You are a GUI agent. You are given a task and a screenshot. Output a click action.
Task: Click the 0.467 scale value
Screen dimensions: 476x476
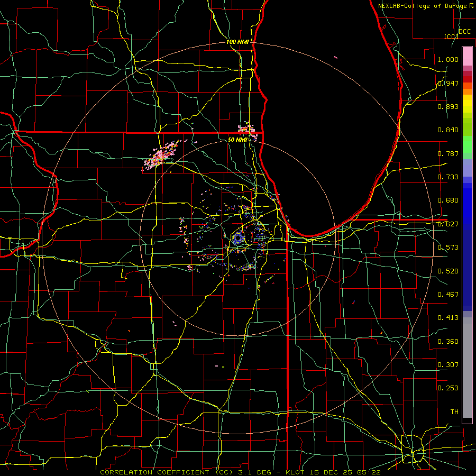448,295
